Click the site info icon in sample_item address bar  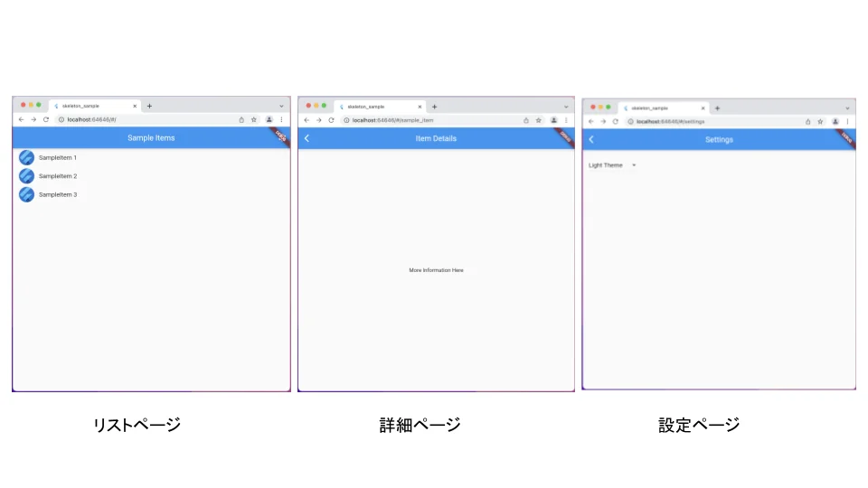tap(346, 120)
